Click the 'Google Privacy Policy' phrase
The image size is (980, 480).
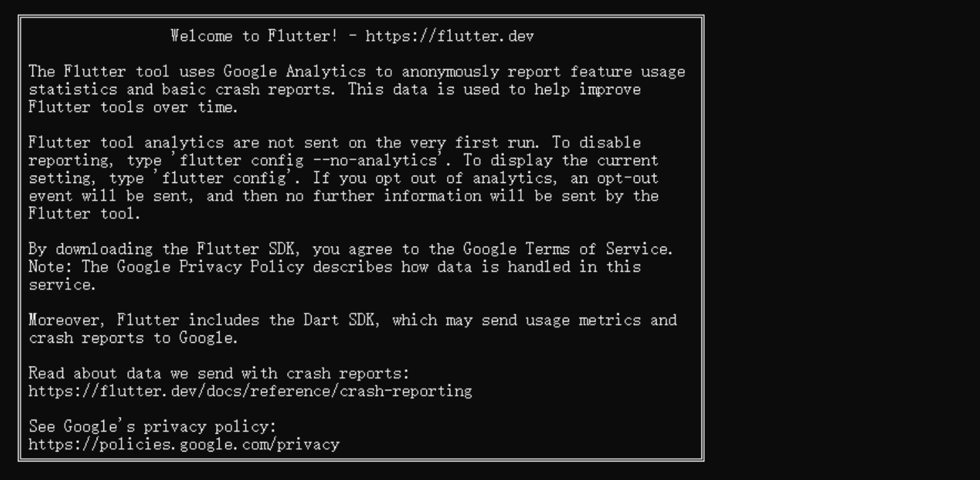point(210,267)
